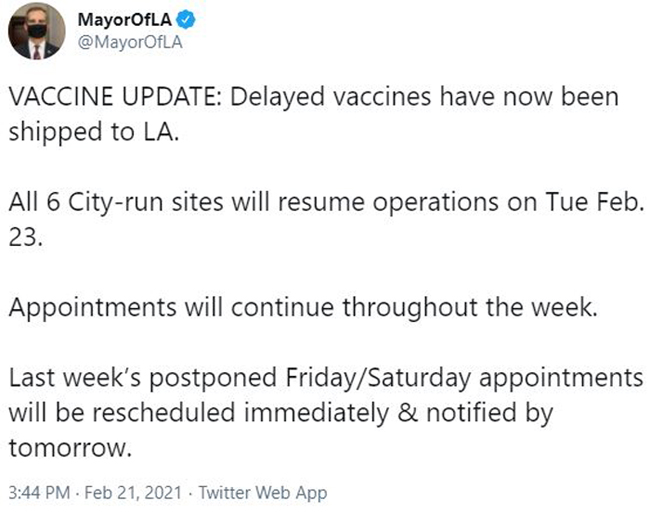Image resolution: width=650 pixels, height=514 pixels.
Task: Click the standalone '23.' line
Action: click(x=25, y=238)
